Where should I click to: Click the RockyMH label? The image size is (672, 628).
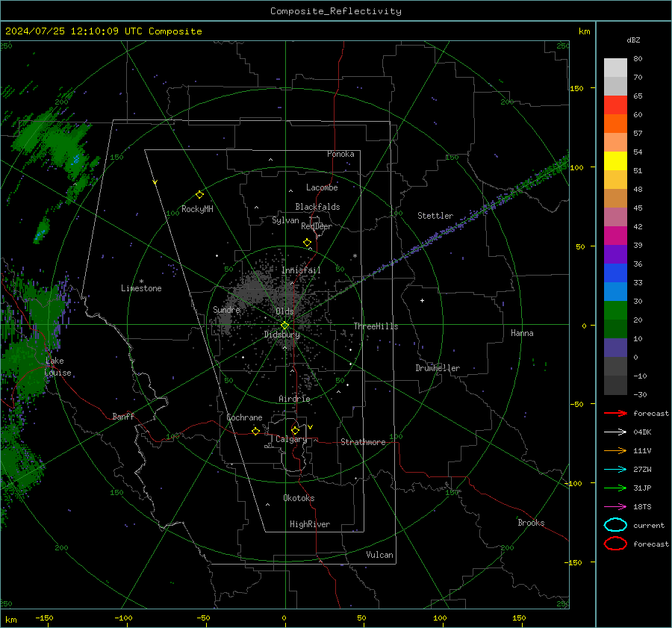197,209
